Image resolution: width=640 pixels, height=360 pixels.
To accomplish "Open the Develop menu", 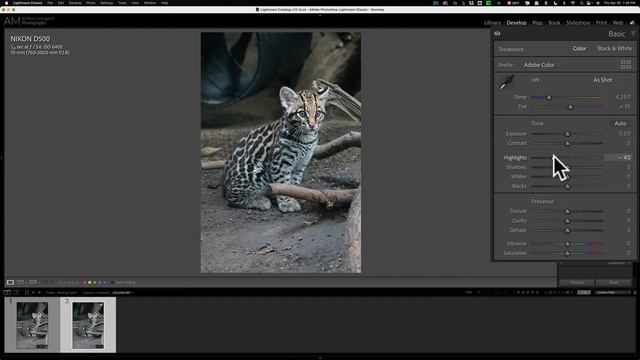I will tap(75, 3).
